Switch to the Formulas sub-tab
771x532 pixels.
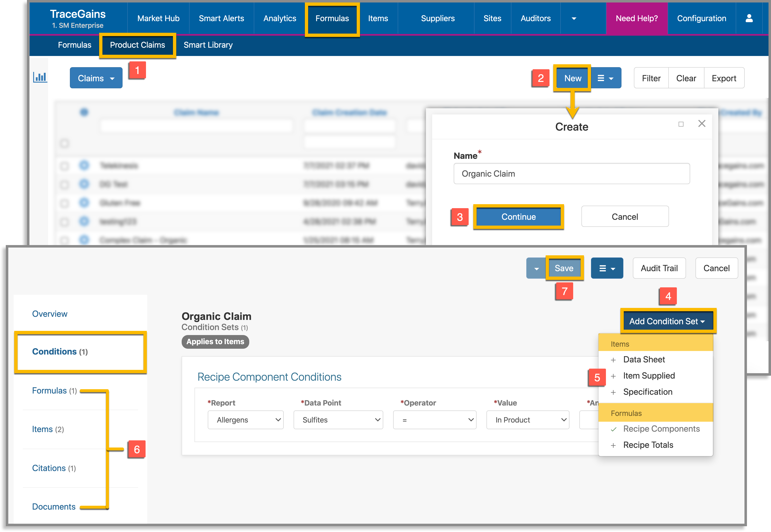pos(74,45)
